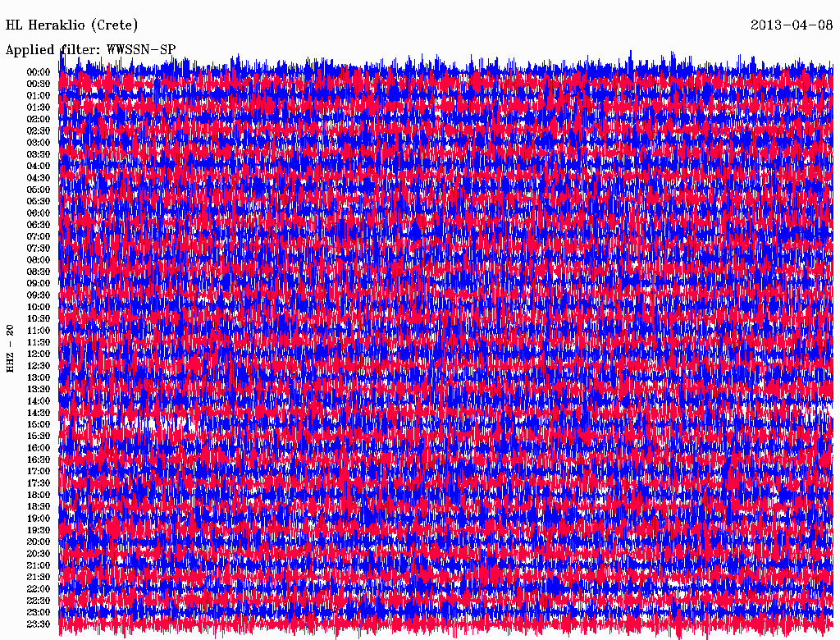Viewport: 840px width, 640px height.
Task: Select the 04:00 time label
Action: (x=38, y=166)
